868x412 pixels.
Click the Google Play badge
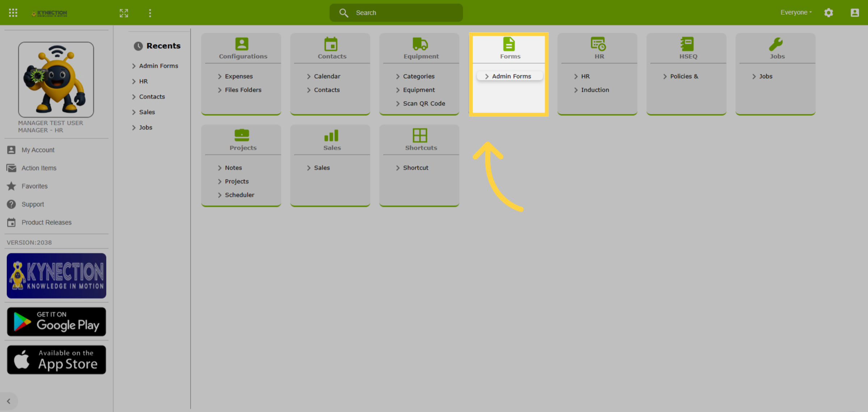tap(56, 321)
